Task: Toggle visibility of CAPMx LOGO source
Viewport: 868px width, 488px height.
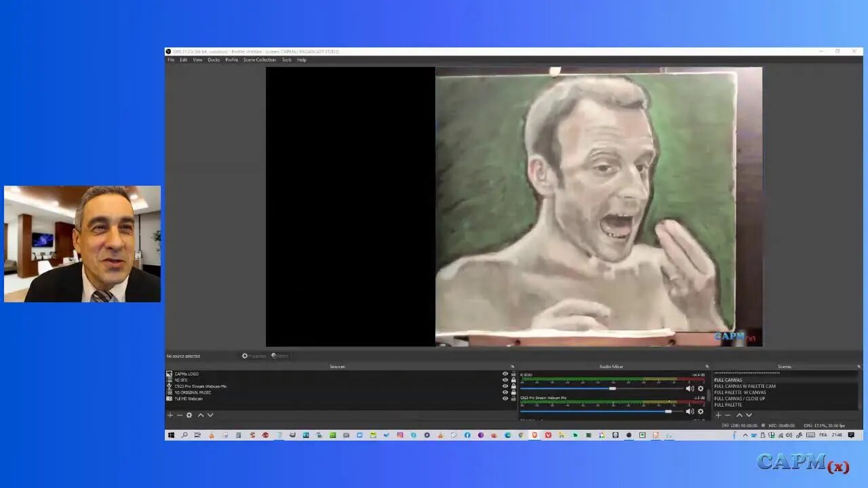Action: 505,374
